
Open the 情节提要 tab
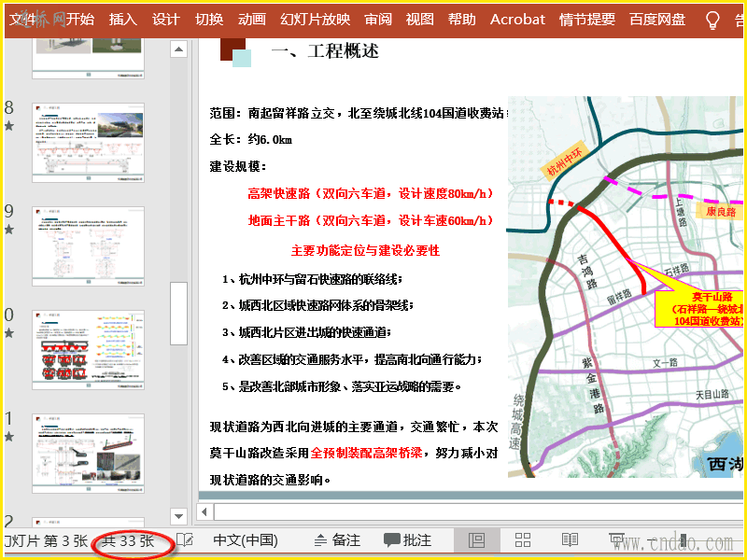pos(587,19)
